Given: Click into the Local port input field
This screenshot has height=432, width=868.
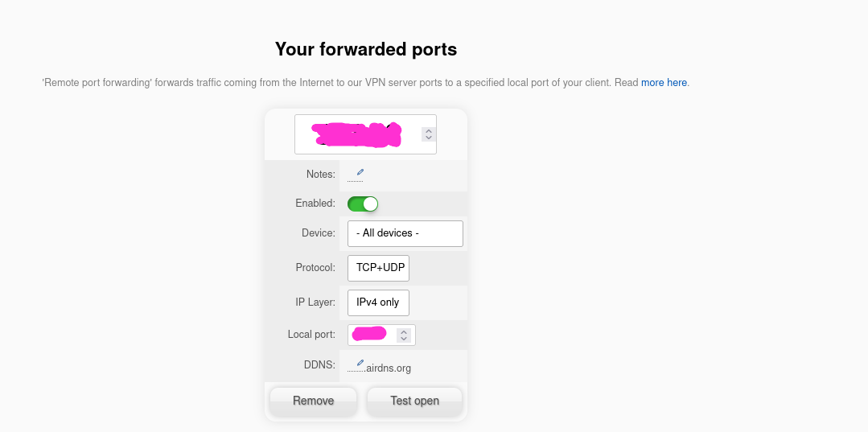Looking at the screenshot, I should 372,335.
